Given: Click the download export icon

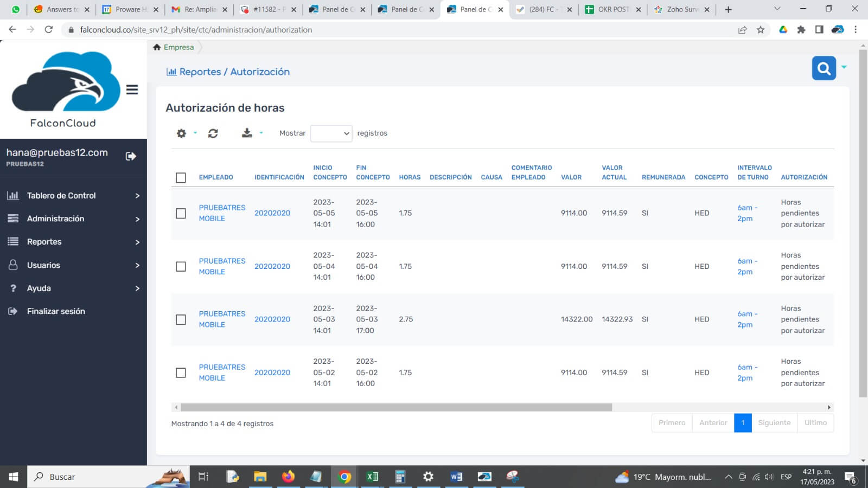Looking at the screenshot, I should tap(247, 133).
